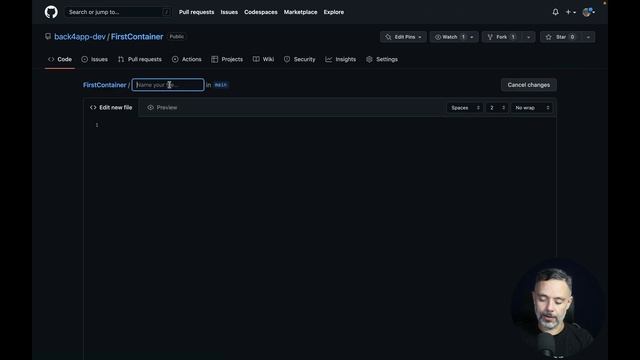Expand the fork options arrow
640x360 pixels.
pyautogui.click(x=529, y=37)
